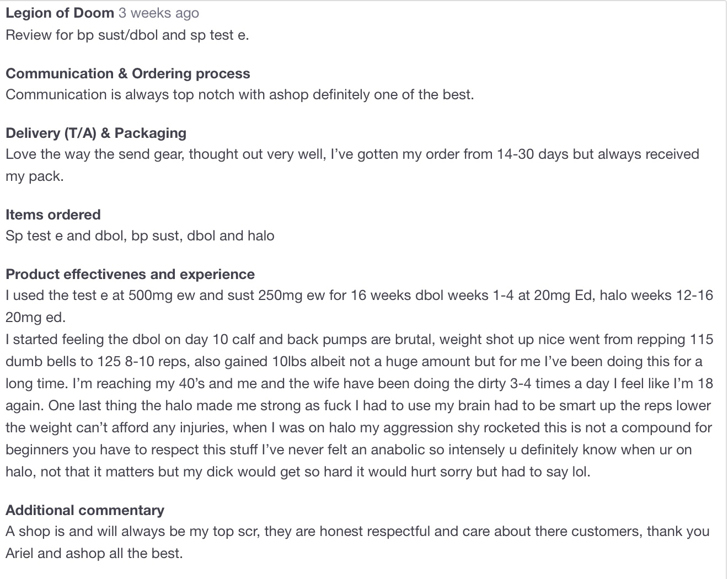
Task: Click the "Additional commentary" heading
Action: click(x=85, y=510)
